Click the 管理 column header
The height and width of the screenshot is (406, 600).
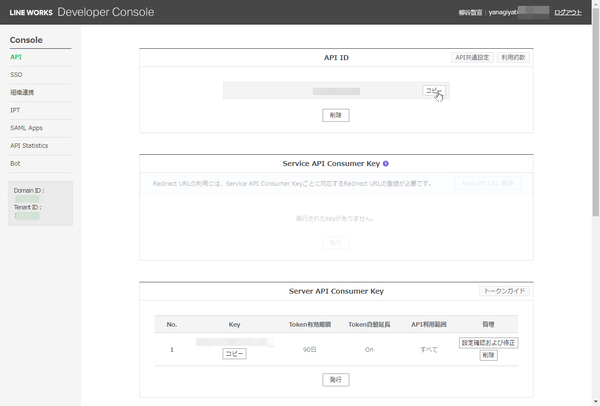click(x=488, y=324)
